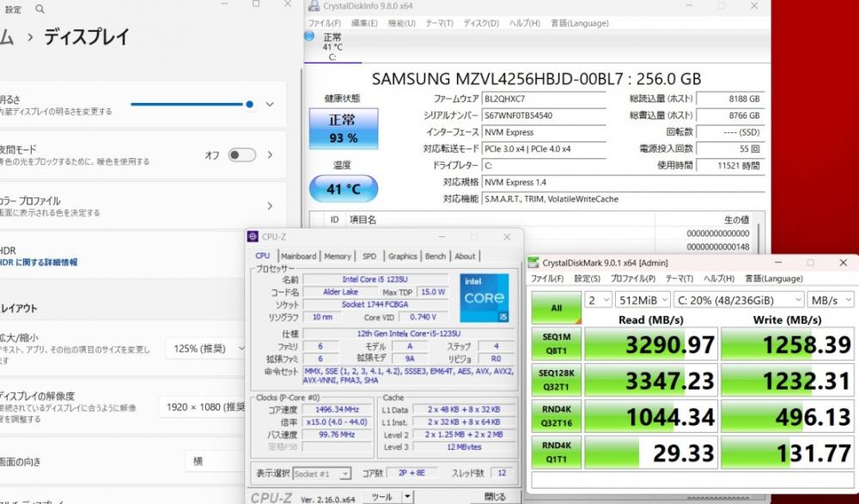The height and width of the screenshot is (504, 859).
Task: Click the green All benchmark button
Action: click(556, 308)
